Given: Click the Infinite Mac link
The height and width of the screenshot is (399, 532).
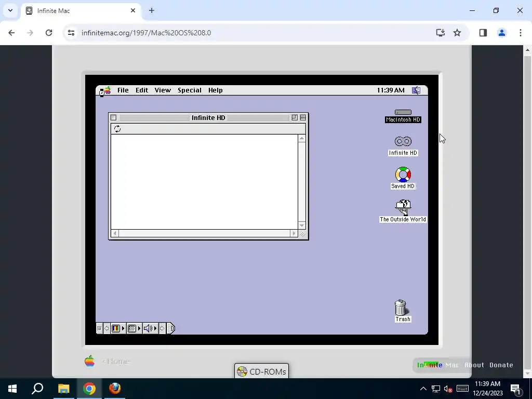Looking at the screenshot, I should tap(437, 365).
